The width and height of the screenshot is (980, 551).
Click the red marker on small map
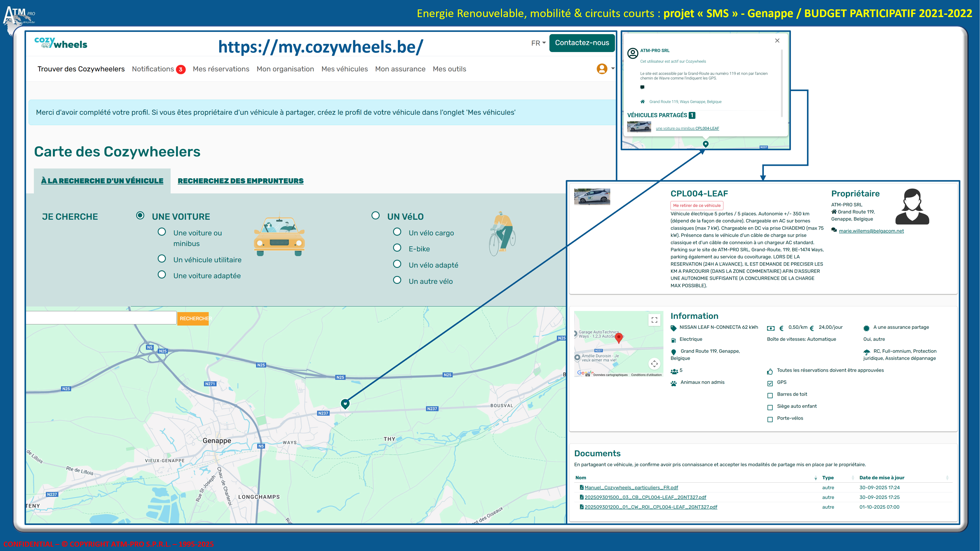619,337
